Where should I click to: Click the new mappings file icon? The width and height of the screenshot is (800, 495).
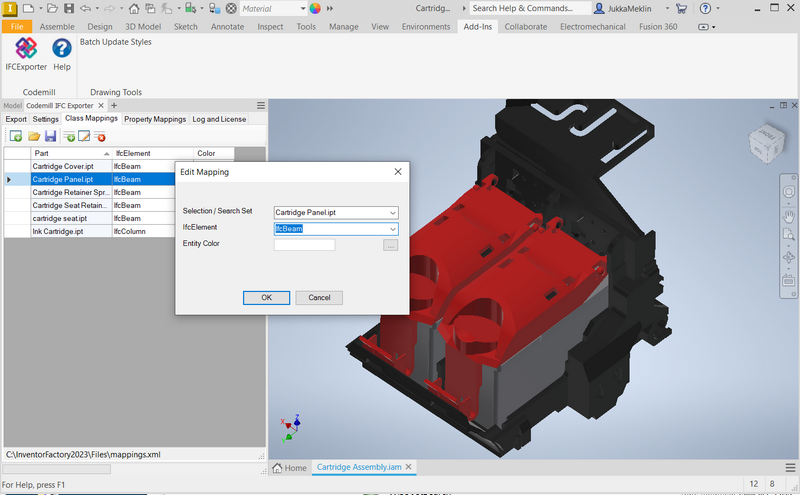(16, 136)
